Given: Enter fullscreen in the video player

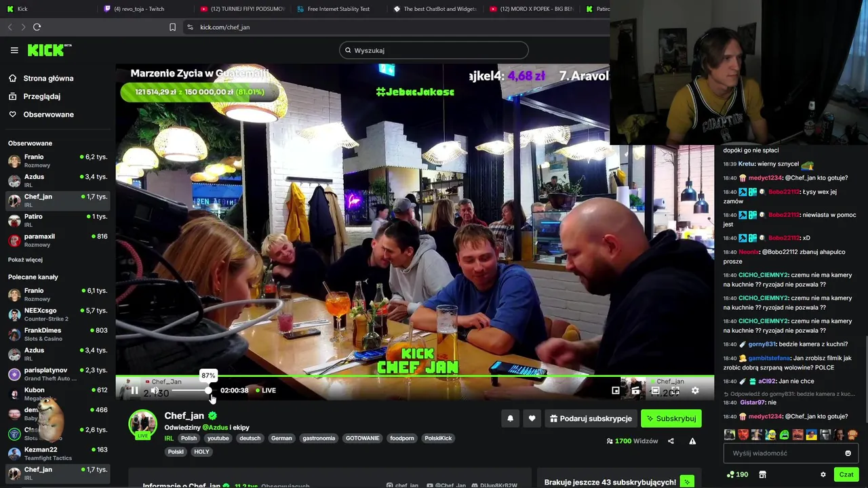Looking at the screenshot, I should [x=675, y=390].
